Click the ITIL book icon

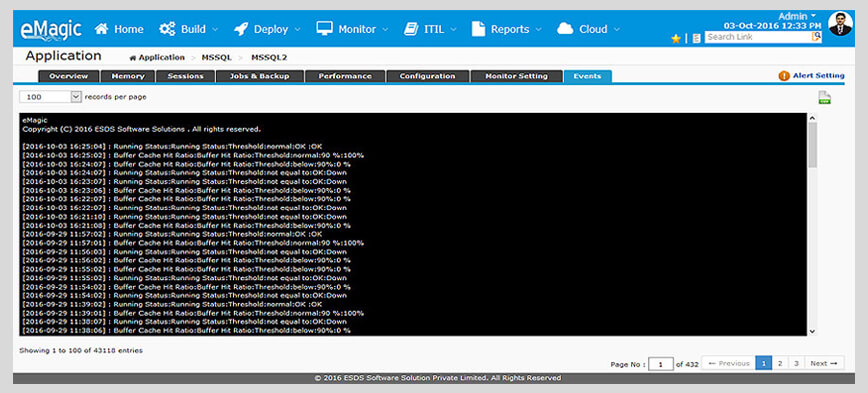411,29
